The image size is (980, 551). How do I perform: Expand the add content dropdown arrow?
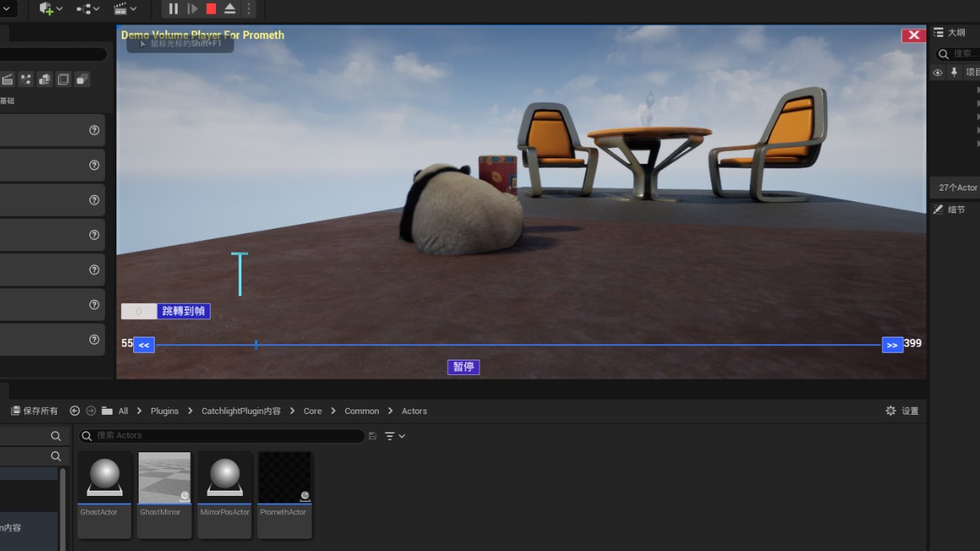coord(60,9)
